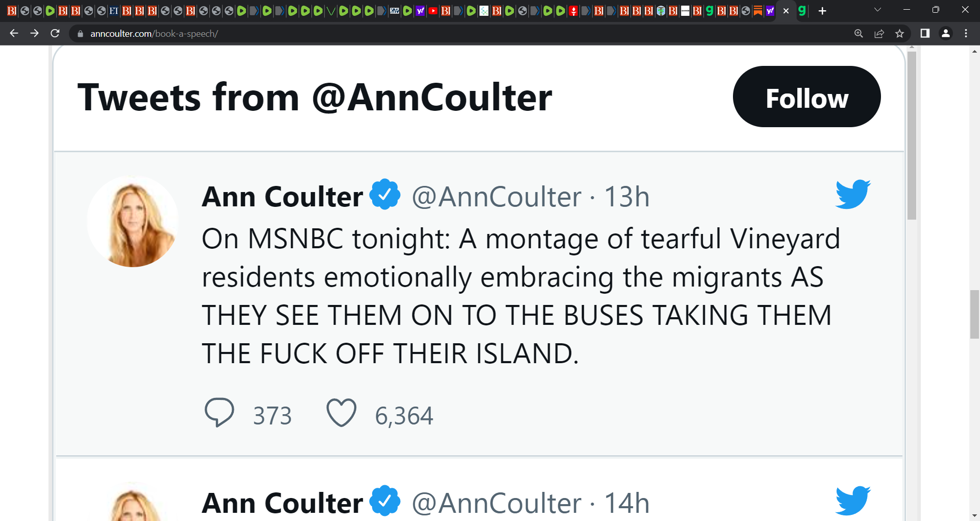The height and width of the screenshot is (521, 980).
Task: Open the @AnnCoulter handle link in the 13h tweet
Action: point(496,197)
